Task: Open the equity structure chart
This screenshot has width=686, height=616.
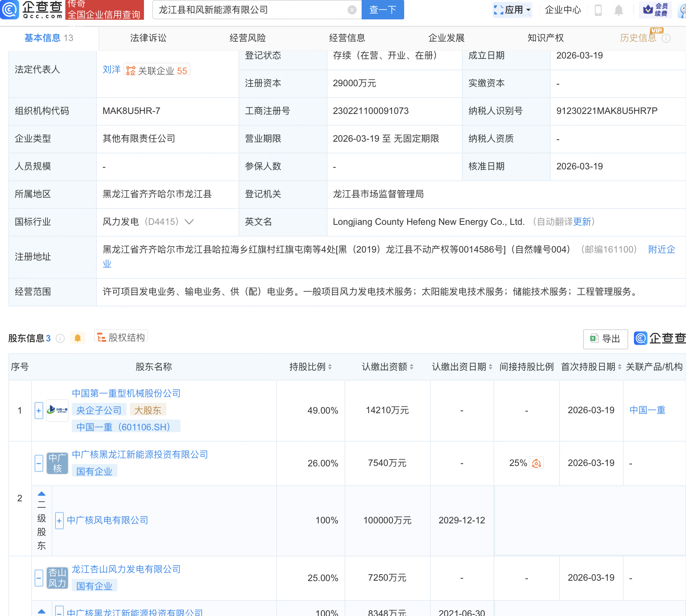Action: [x=121, y=337]
